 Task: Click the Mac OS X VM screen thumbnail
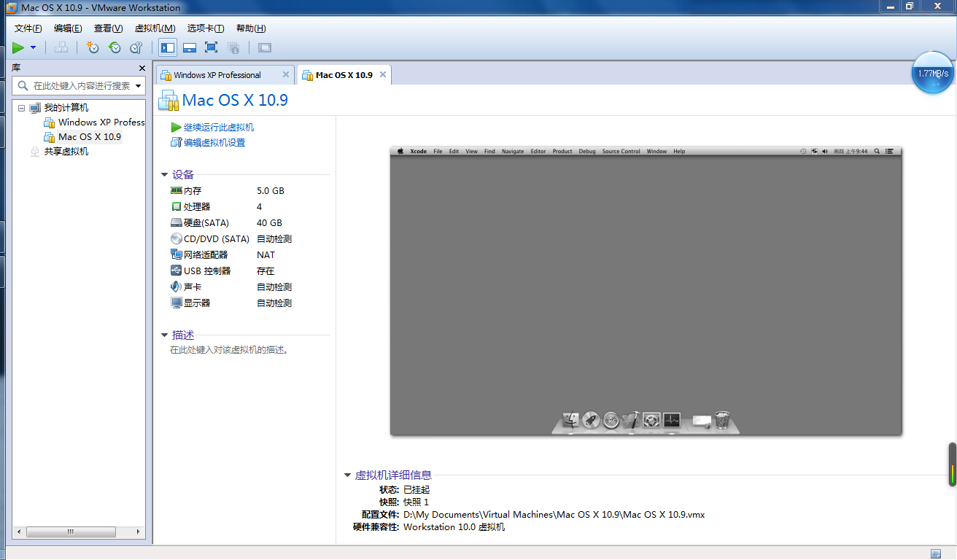coord(646,291)
